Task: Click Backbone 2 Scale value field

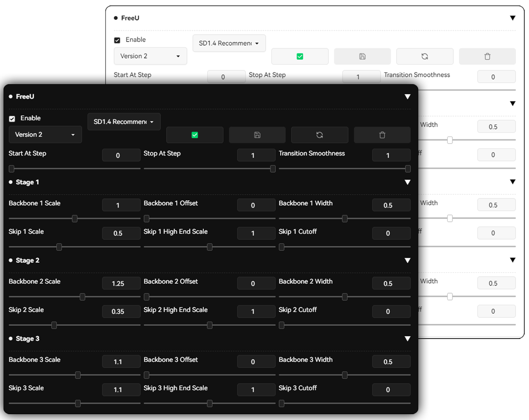Action: 121,283
